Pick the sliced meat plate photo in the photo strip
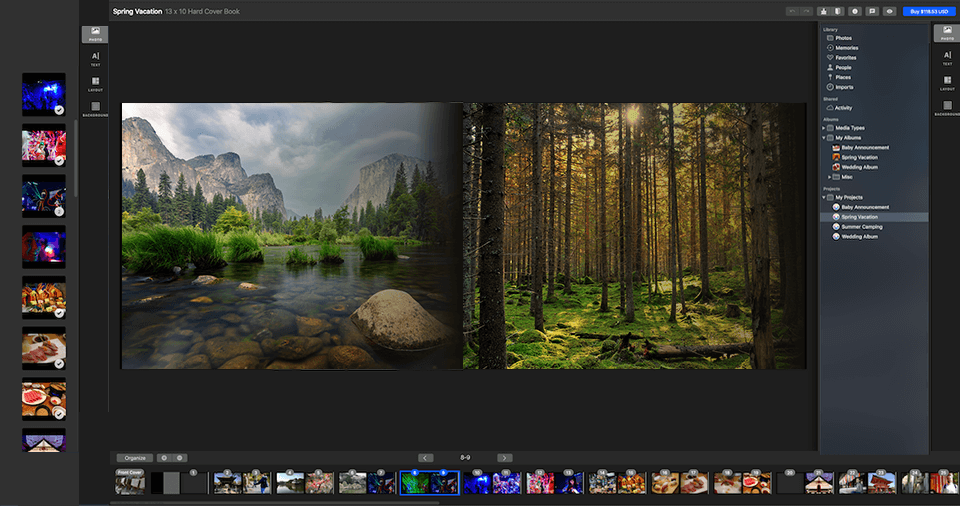 click(44, 348)
